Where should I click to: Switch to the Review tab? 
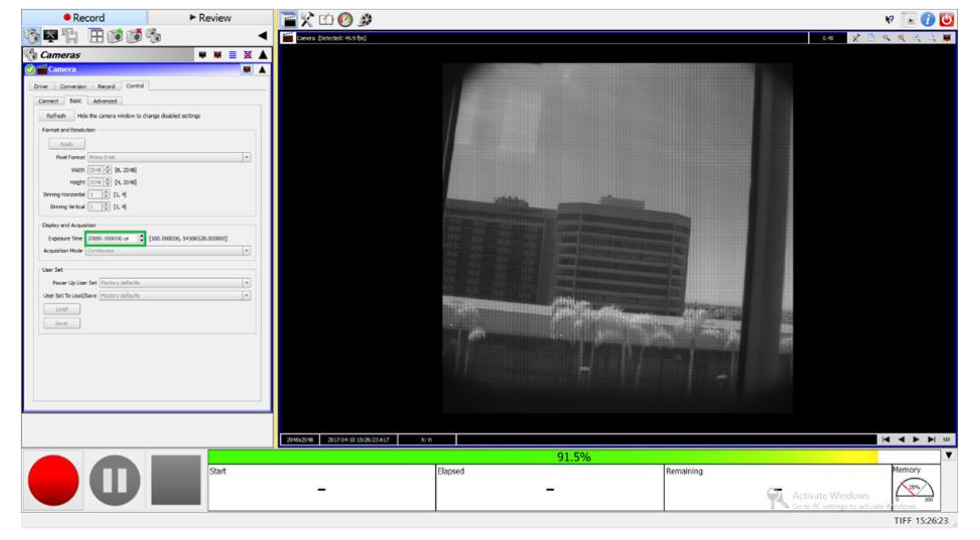[210, 18]
